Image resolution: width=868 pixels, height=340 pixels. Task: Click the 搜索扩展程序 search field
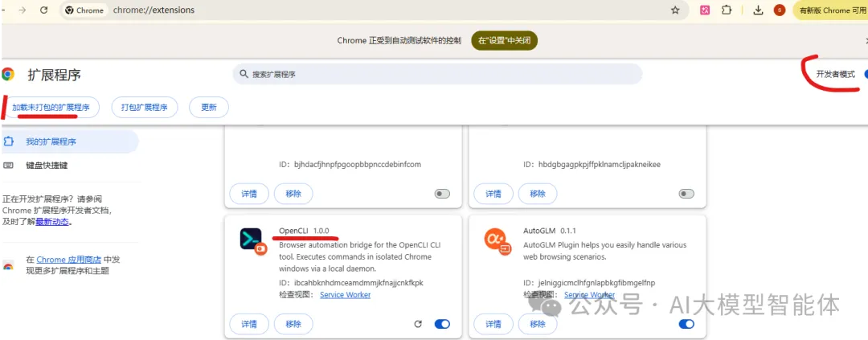[436, 74]
